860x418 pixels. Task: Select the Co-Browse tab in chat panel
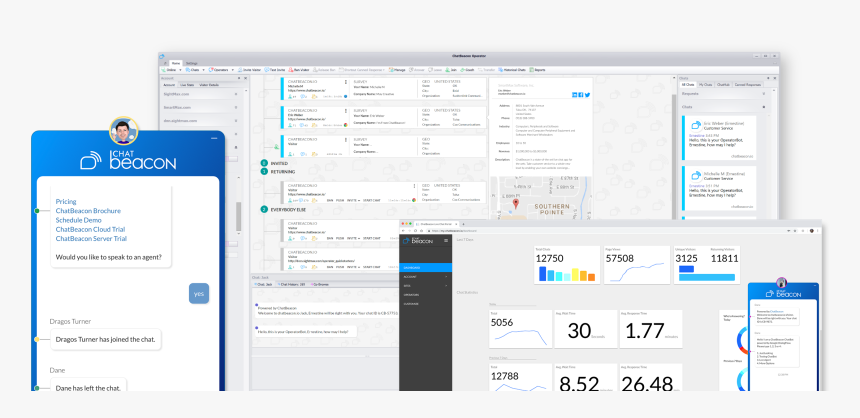point(321,285)
